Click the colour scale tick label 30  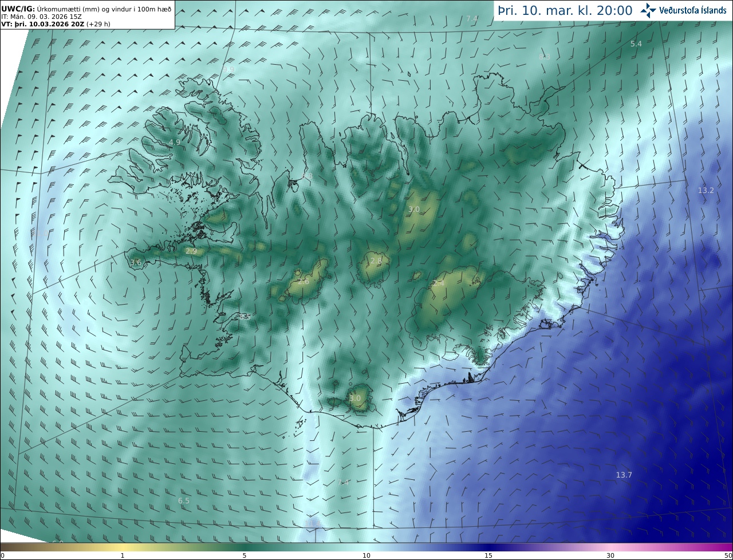point(610,555)
